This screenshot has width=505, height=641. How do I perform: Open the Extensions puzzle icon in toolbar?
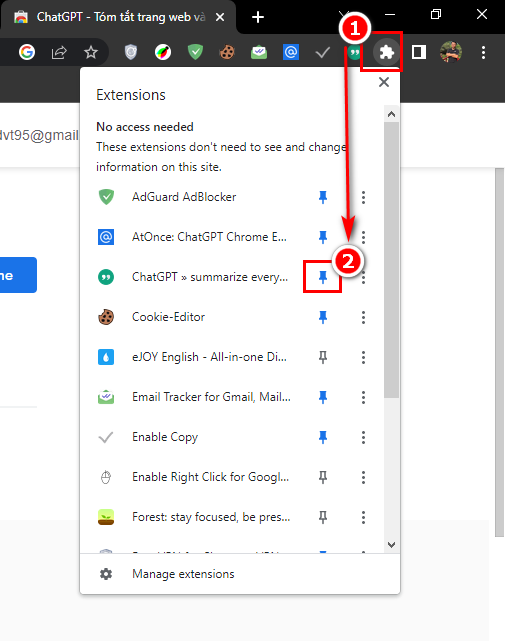[x=386, y=52]
